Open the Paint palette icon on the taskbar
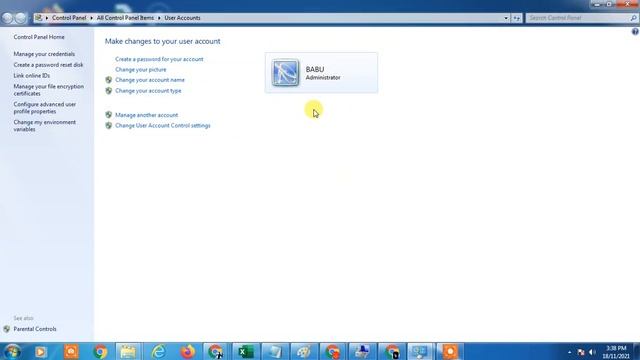640x360 pixels. (x=304, y=351)
